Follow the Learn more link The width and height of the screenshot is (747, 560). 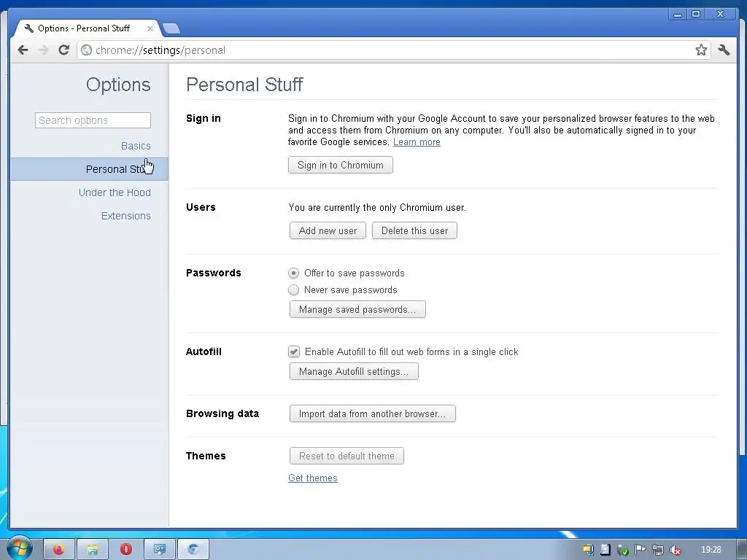point(417,142)
